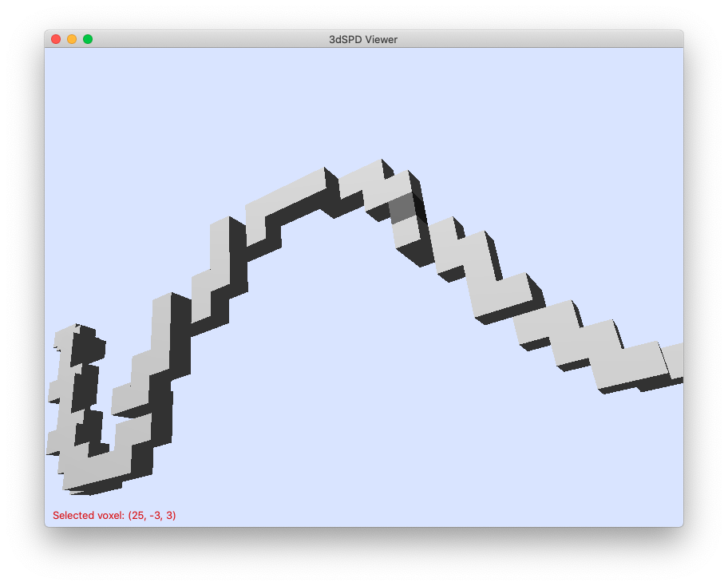Minimize the 3dSPD Viewer window with the yellow button
Screen dimensions: 728x586
[x=72, y=39]
